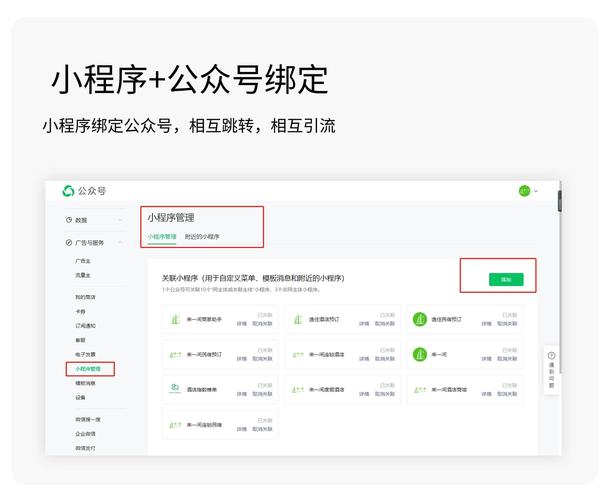607x500 pixels.
Task: Click the compass icon next to 广告与服务
Action: [x=69, y=243]
